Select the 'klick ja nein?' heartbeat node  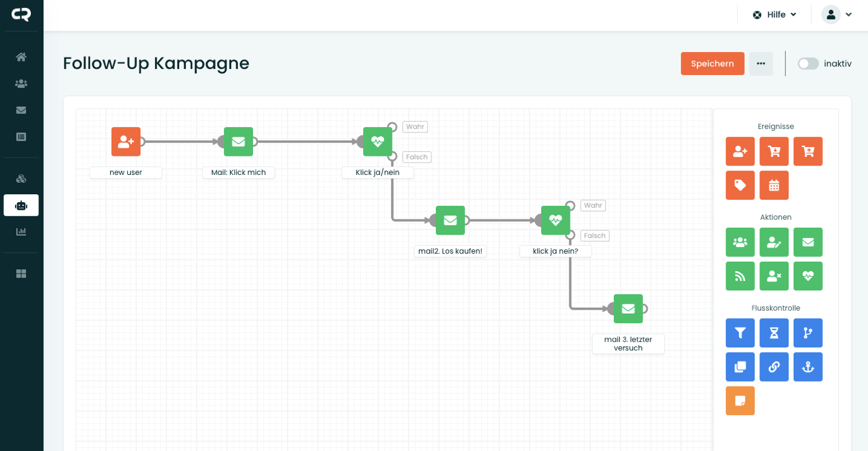click(x=556, y=220)
